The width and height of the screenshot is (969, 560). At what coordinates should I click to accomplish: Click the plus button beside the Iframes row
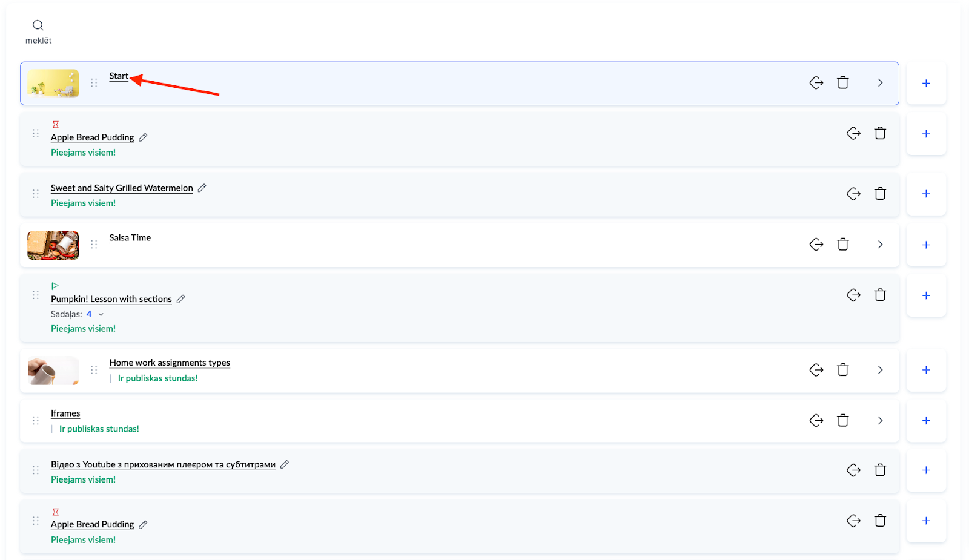(x=925, y=421)
